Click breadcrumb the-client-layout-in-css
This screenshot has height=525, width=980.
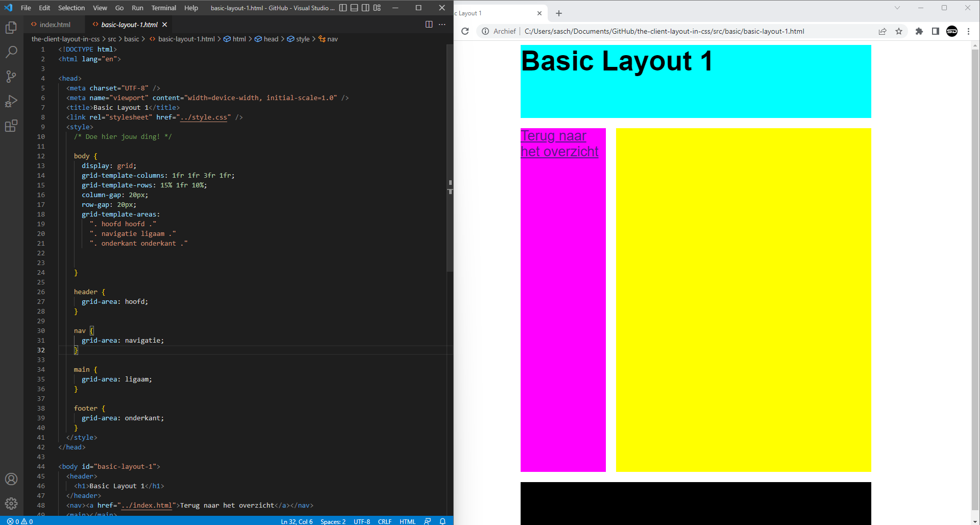(x=65, y=39)
